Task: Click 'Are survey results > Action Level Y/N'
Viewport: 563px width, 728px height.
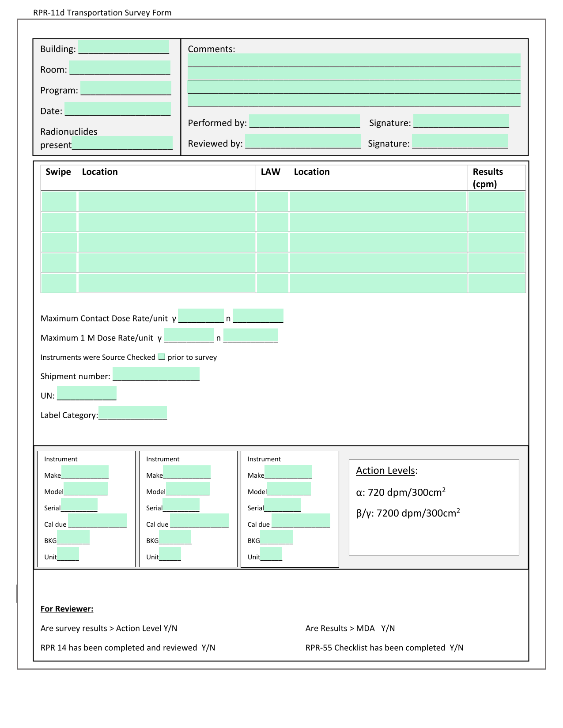Action: click(109, 628)
